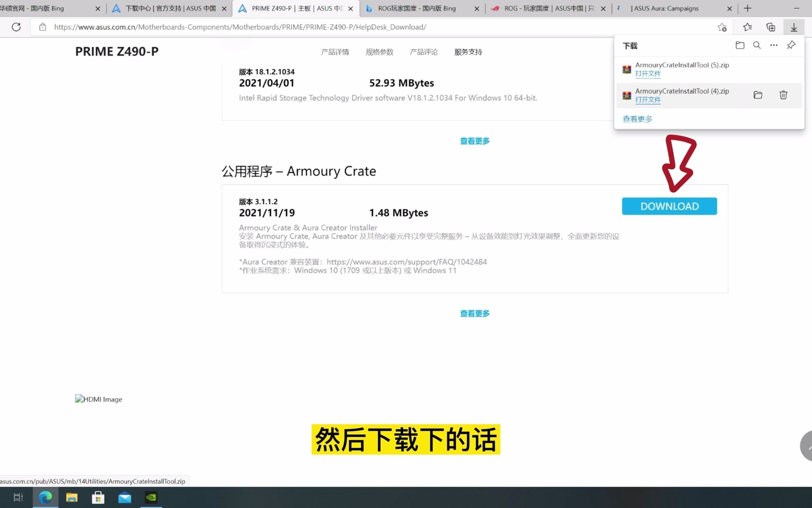
Task: Click the DOWNLOAD button for Armoury Crate
Action: click(669, 206)
